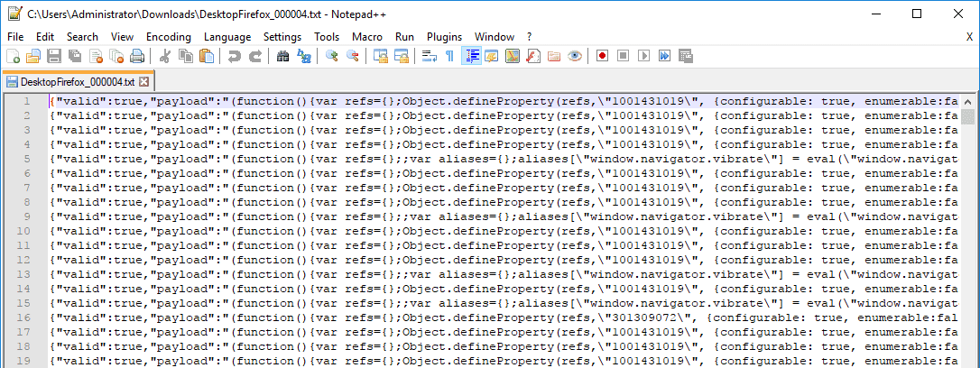Start macro recording with the red dot
Screen dimensions: 980x368
[x=602, y=56]
